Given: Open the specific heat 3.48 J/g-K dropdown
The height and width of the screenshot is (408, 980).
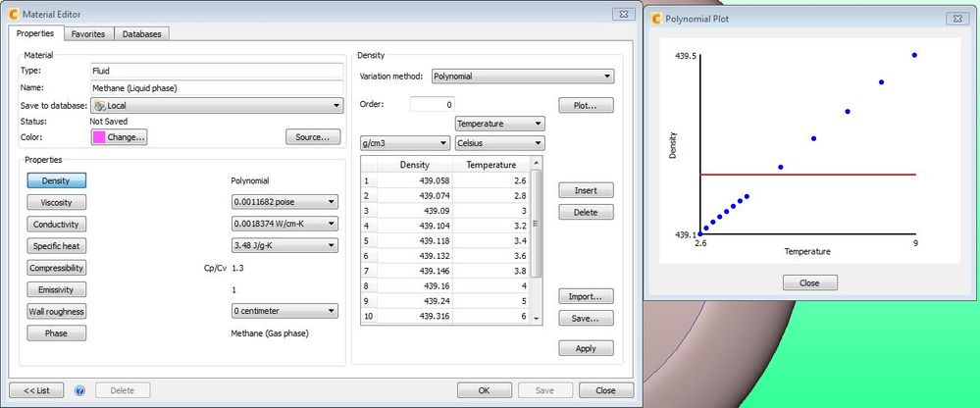Looking at the screenshot, I should [x=284, y=245].
